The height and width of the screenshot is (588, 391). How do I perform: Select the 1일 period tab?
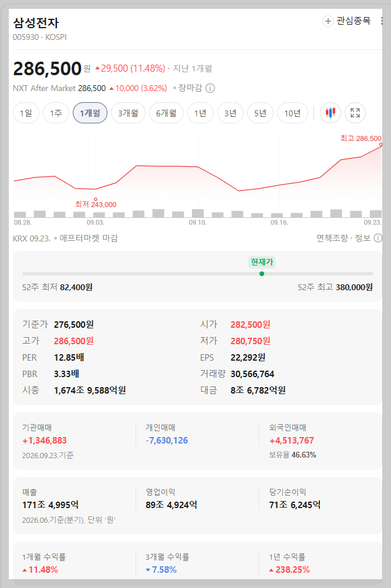coord(26,113)
